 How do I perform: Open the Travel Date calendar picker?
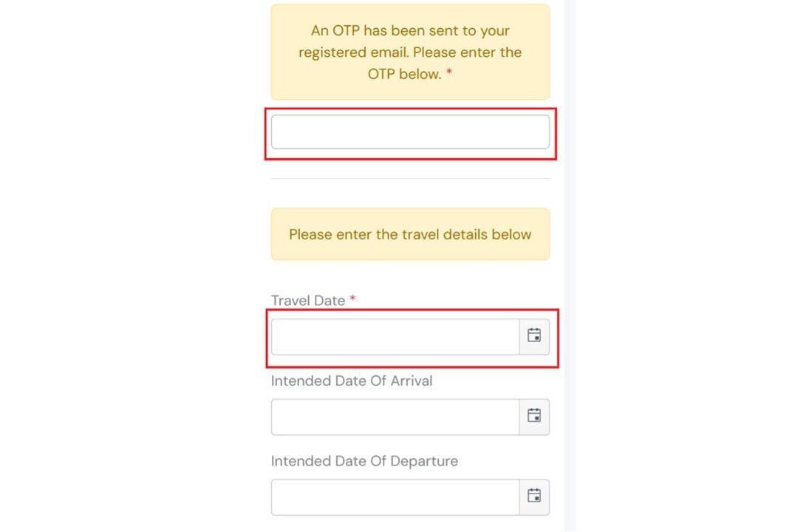[534, 336]
